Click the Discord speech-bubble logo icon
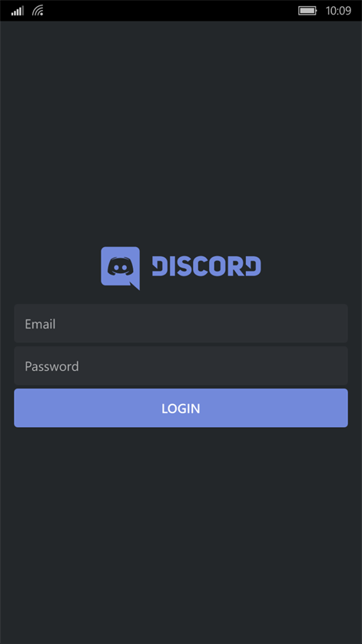This screenshot has height=644, width=362. 120,269
